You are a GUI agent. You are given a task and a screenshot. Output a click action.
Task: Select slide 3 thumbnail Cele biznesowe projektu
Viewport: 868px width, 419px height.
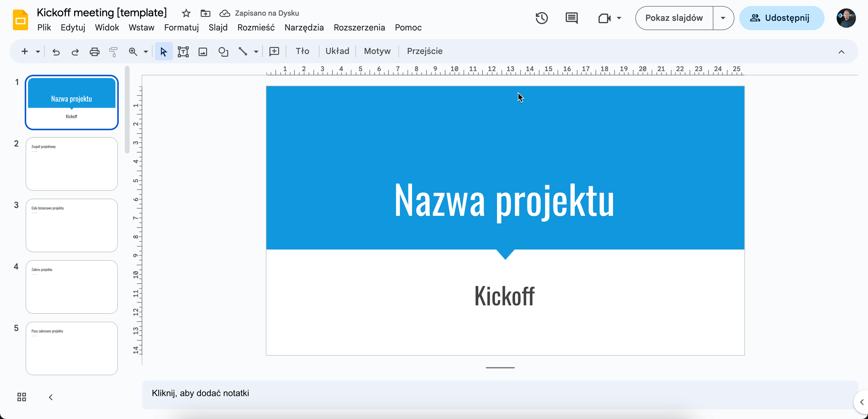pos(72,225)
